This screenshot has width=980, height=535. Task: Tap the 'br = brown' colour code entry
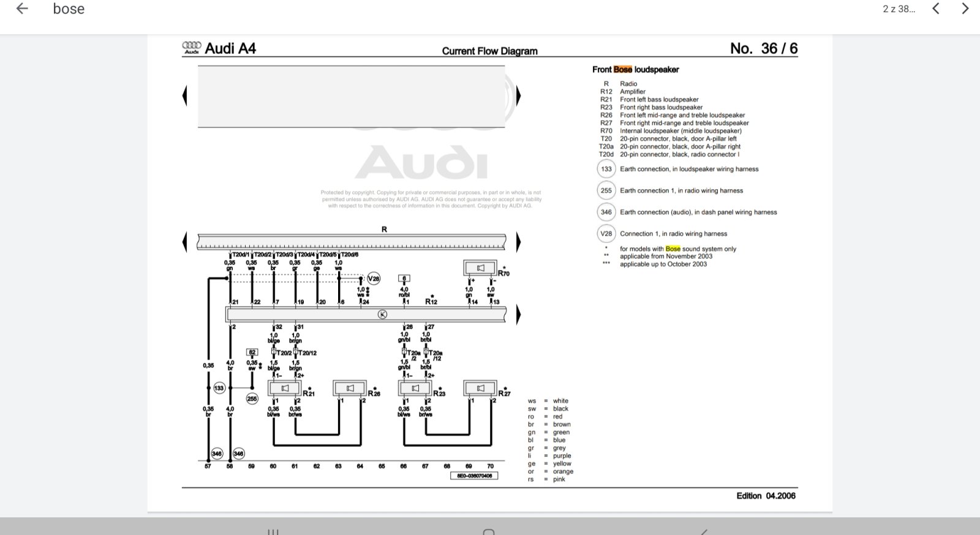pos(549,425)
